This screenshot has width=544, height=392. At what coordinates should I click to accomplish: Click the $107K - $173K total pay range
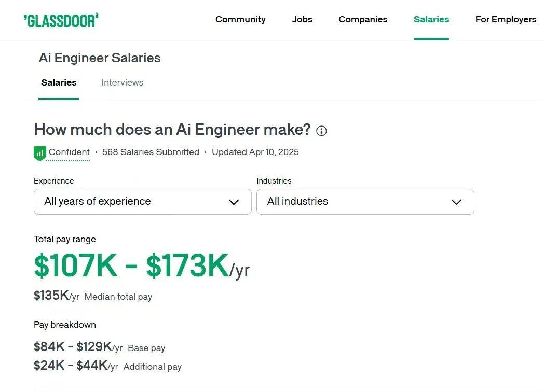pos(131,265)
